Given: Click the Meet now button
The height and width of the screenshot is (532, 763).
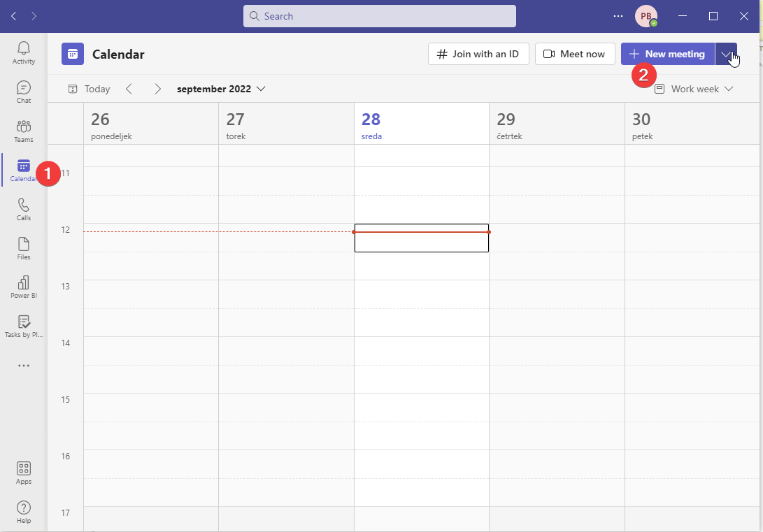Looking at the screenshot, I should coord(575,55).
